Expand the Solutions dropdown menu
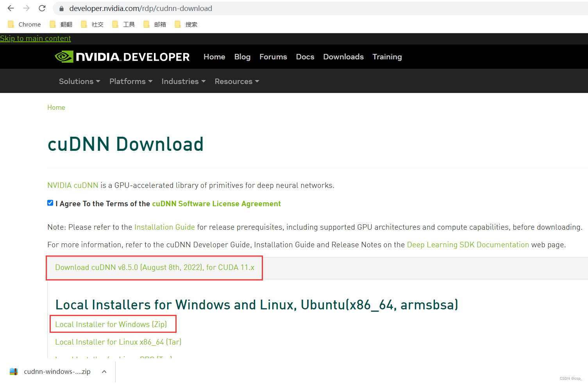 [80, 81]
